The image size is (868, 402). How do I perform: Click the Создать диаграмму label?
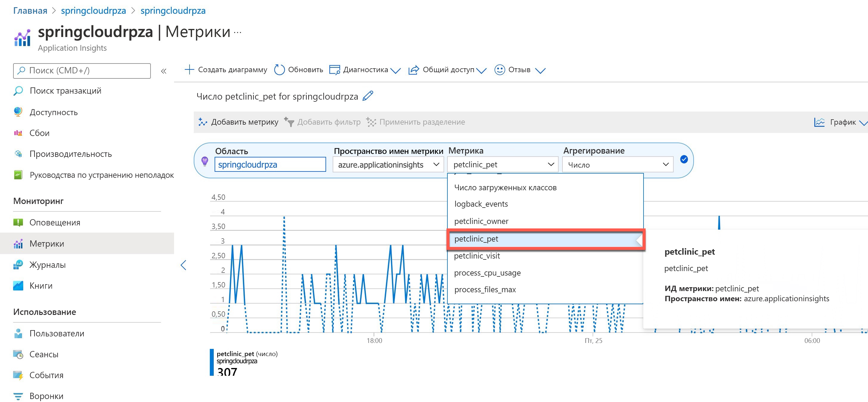(232, 69)
